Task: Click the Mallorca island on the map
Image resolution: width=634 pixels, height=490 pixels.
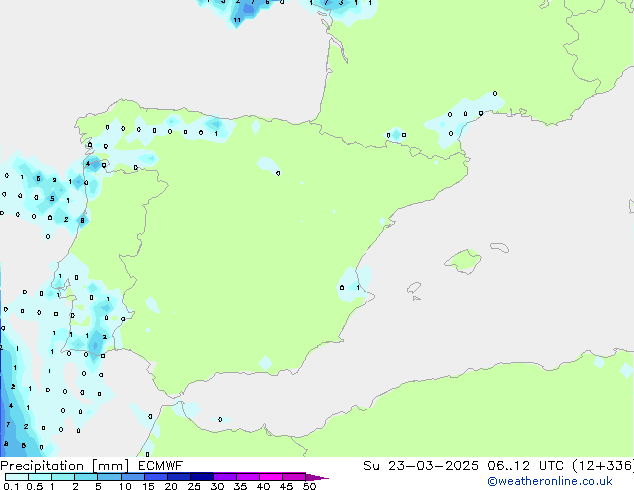Action: (x=462, y=261)
